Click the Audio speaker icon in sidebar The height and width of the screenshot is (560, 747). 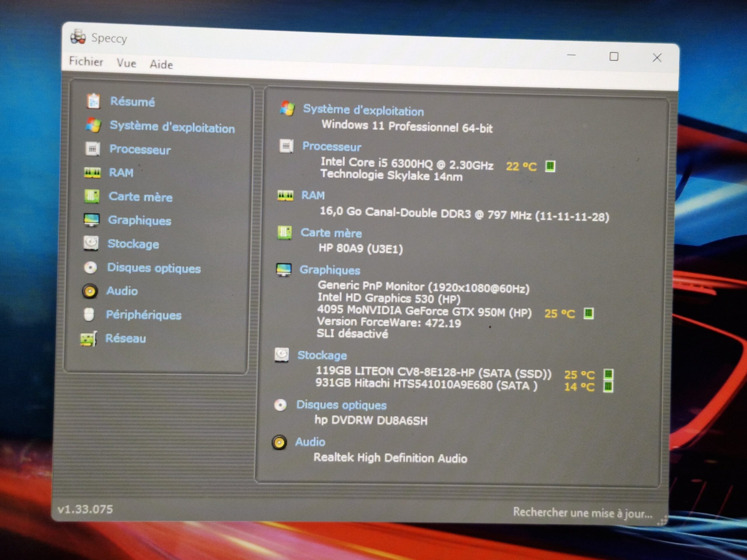(x=90, y=290)
